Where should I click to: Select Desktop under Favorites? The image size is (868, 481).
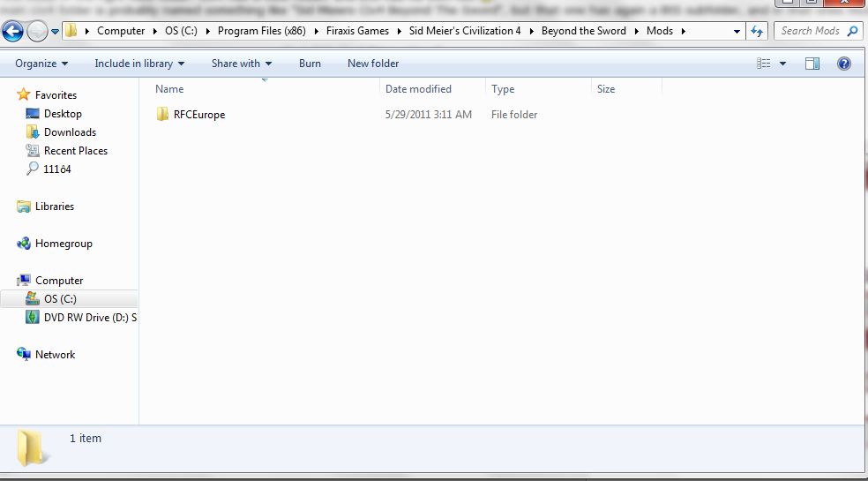[x=64, y=114]
